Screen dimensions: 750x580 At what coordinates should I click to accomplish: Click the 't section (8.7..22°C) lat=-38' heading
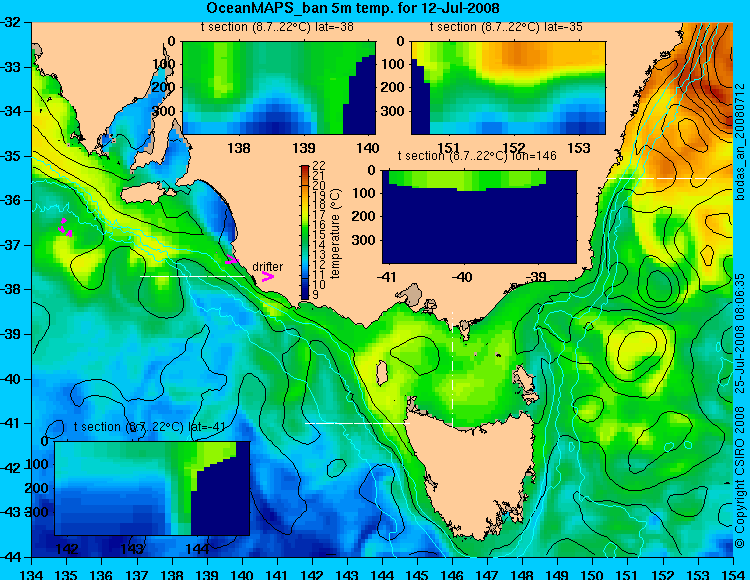coord(277,27)
